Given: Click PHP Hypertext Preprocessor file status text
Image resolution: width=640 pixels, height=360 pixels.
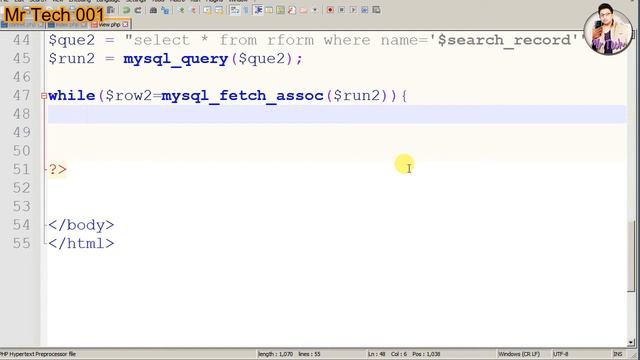Looking at the screenshot, I should (x=38, y=354).
